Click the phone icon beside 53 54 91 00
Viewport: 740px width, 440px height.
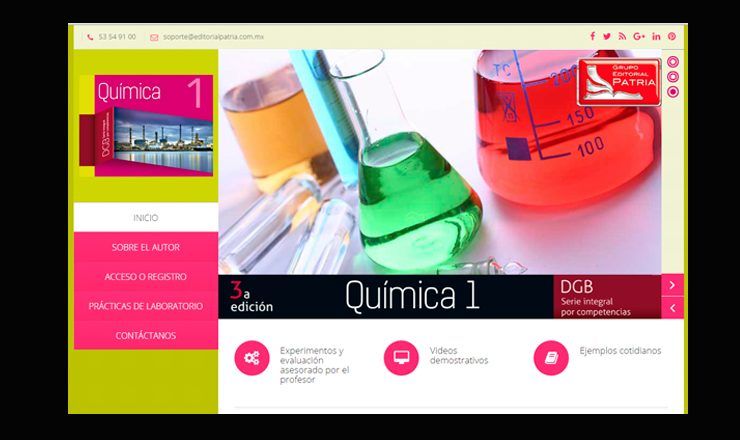point(90,37)
